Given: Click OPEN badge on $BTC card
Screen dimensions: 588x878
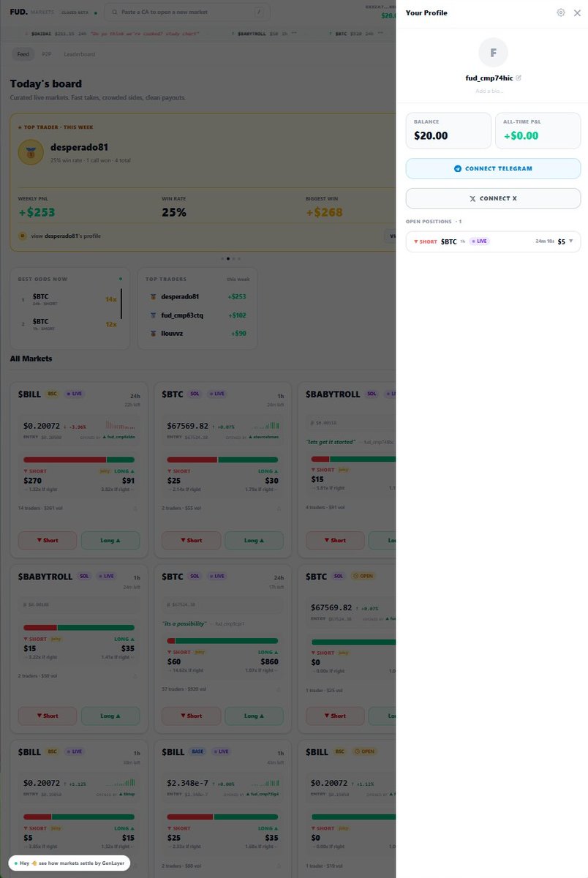Looking at the screenshot, I should (363, 576).
